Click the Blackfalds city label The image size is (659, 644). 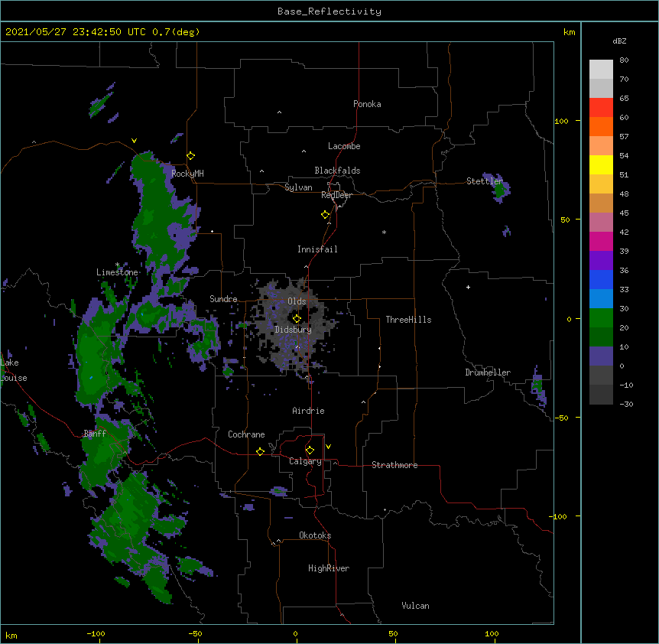337,171
